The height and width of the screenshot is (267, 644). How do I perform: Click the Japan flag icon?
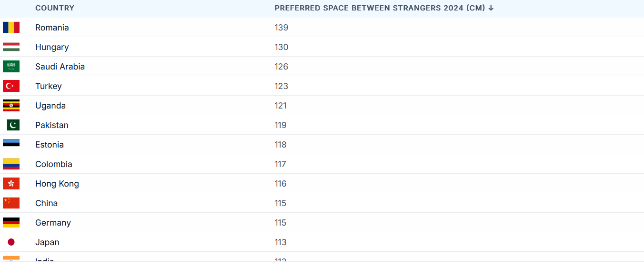11,242
